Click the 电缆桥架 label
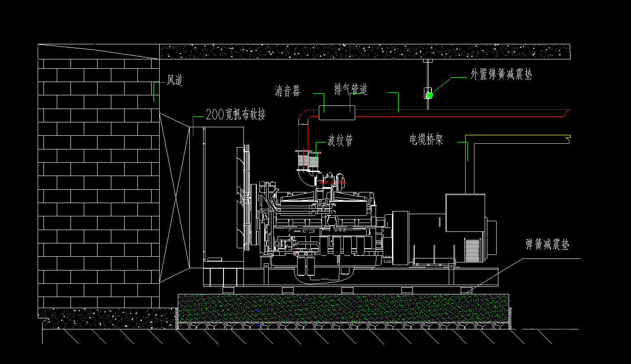Viewport: 631px width, 364px height. pyautogui.click(x=426, y=140)
